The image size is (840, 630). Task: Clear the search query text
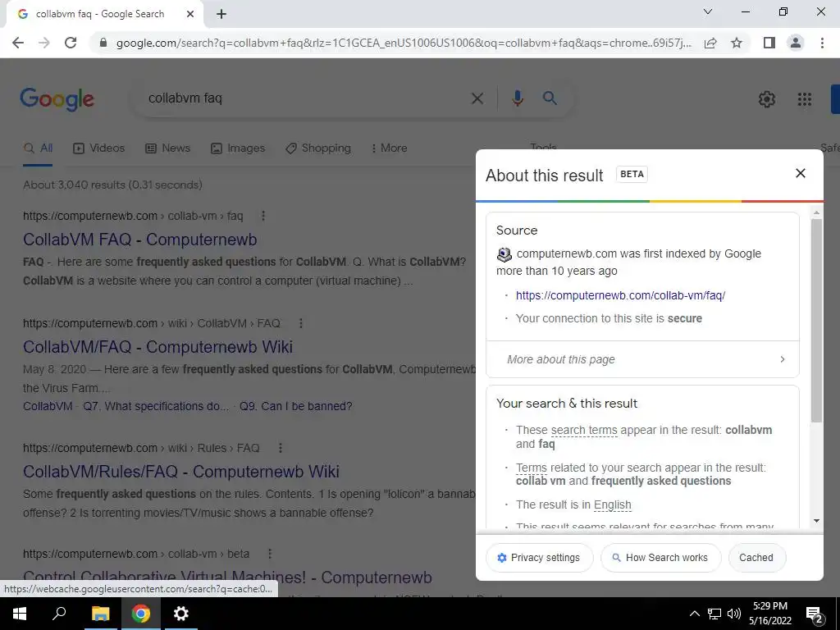pos(477,98)
